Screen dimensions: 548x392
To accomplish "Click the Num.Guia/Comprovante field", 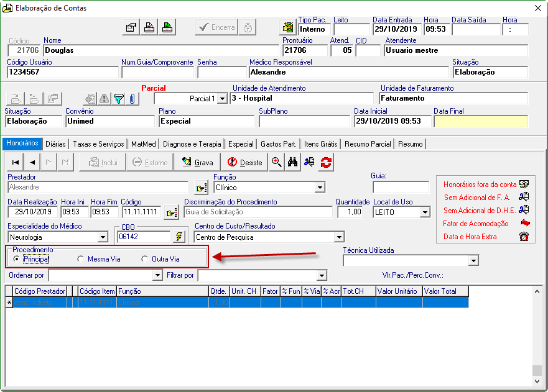I will tap(157, 72).
